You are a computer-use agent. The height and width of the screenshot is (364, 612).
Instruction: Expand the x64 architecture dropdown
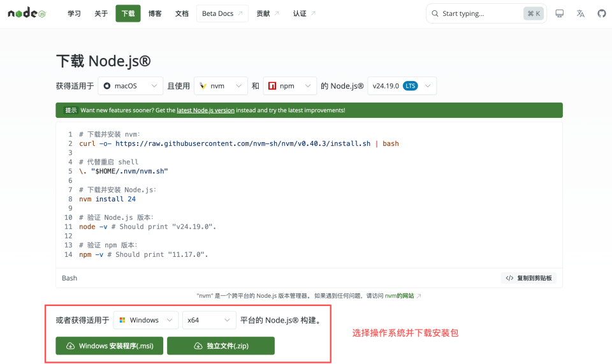point(209,320)
